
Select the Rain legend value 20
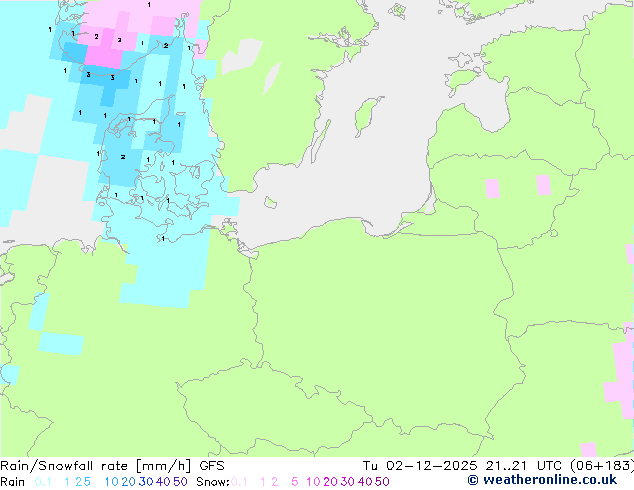pyautogui.click(x=129, y=482)
